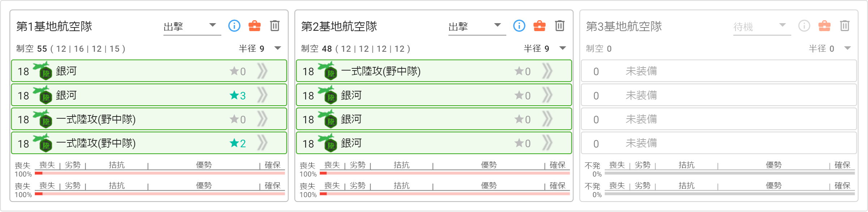Click the first air-state bar in 第1基地航空隊
868x212 pixels.
click(160, 173)
